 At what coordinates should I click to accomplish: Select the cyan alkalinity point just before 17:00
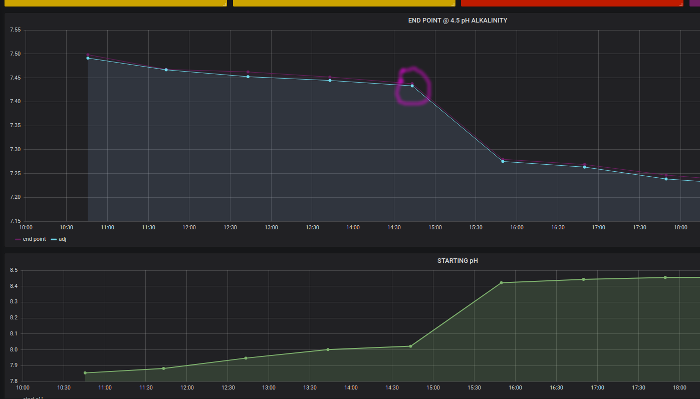(x=584, y=167)
